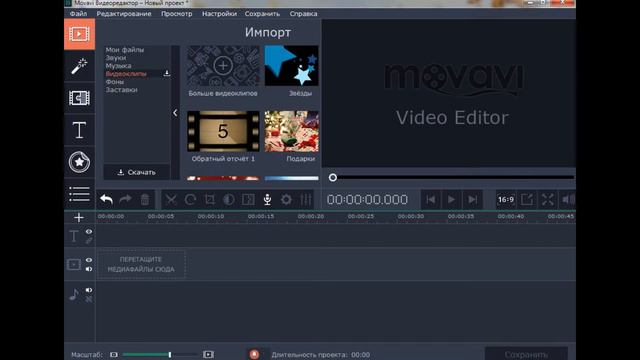640x360 pixels.
Task: Click the zoom in timeline icon
Action: 208,354
